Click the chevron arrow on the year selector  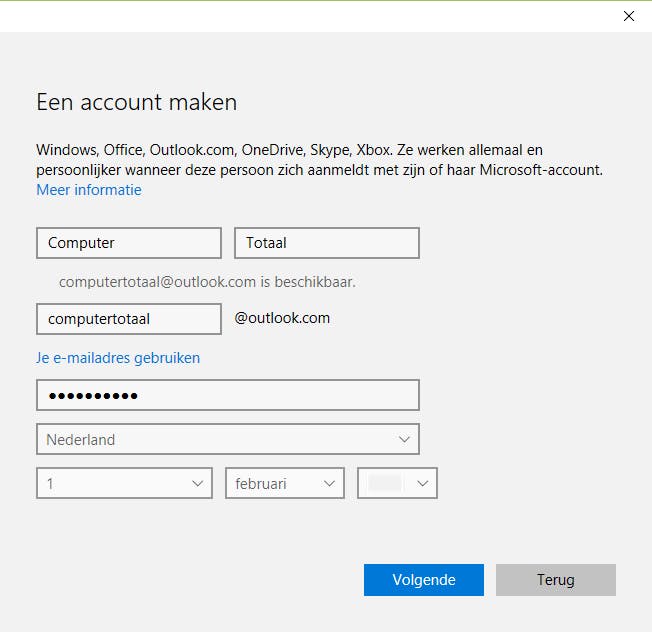pyautogui.click(x=423, y=483)
